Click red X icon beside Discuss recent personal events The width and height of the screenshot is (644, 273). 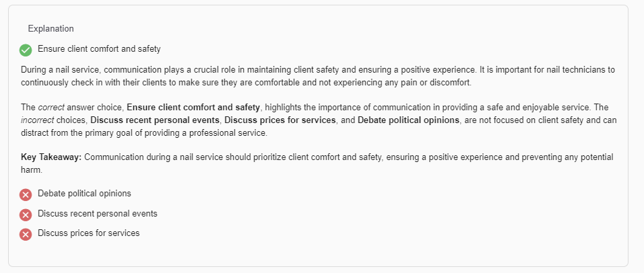pyautogui.click(x=26, y=214)
